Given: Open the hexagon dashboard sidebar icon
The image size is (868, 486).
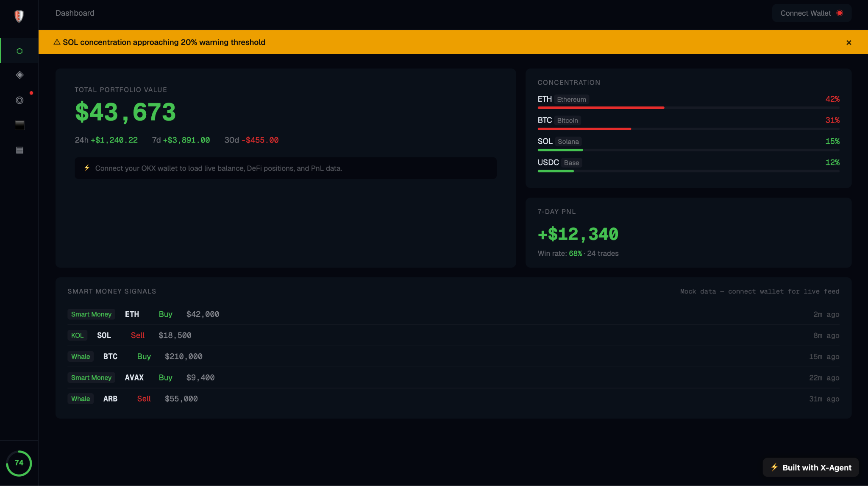Looking at the screenshot, I should (19, 51).
